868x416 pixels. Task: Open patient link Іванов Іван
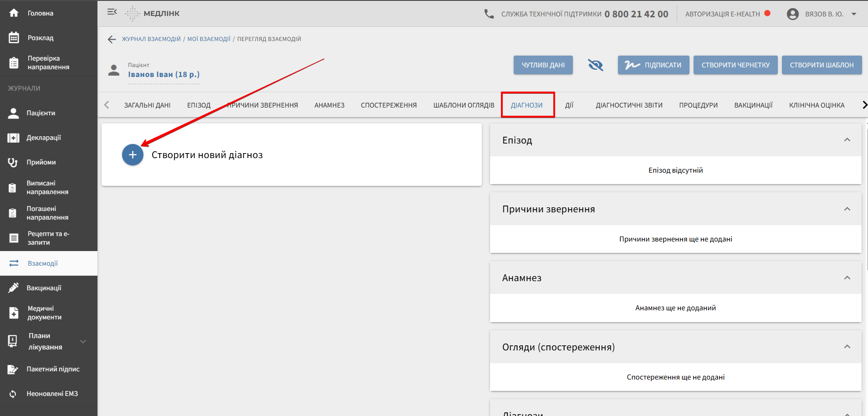click(163, 75)
